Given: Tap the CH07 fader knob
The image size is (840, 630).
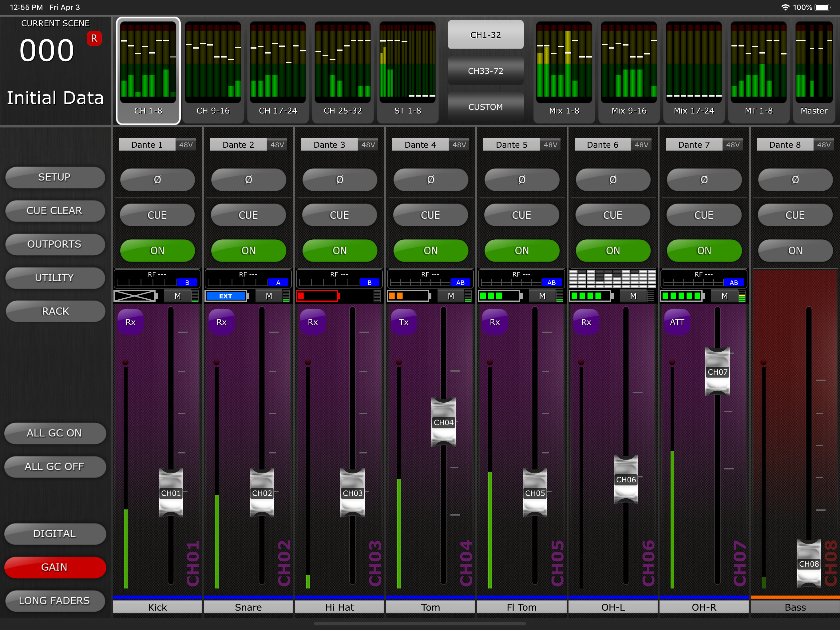Looking at the screenshot, I should 717,372.
